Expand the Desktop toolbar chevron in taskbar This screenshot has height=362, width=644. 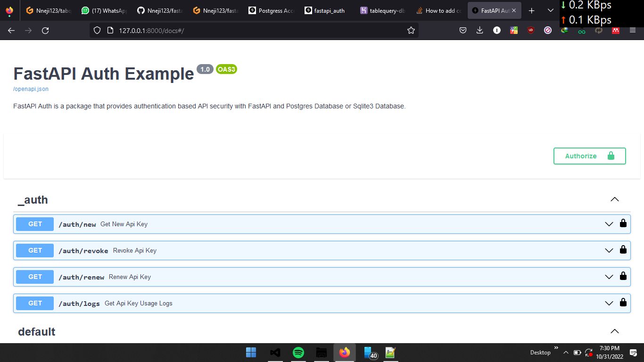click(x=556, y=347)
